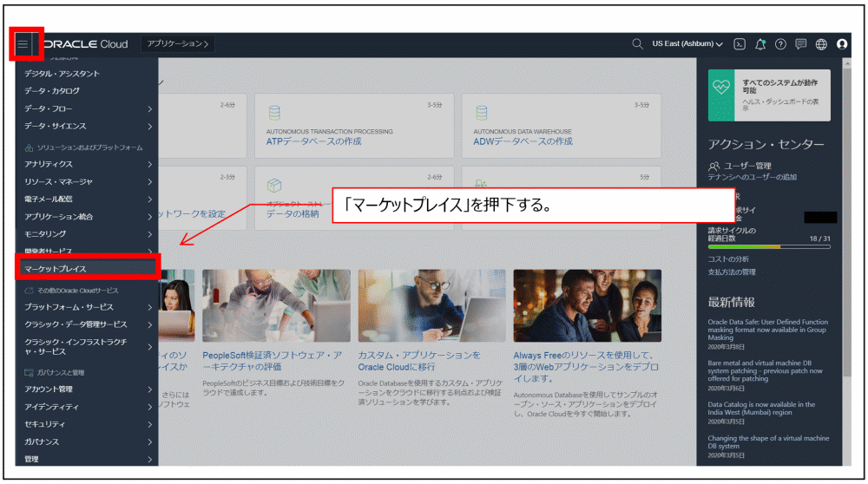Click the search magnifier icon
Viewport: 868px width, 484px height.
(x=637, y=43)
